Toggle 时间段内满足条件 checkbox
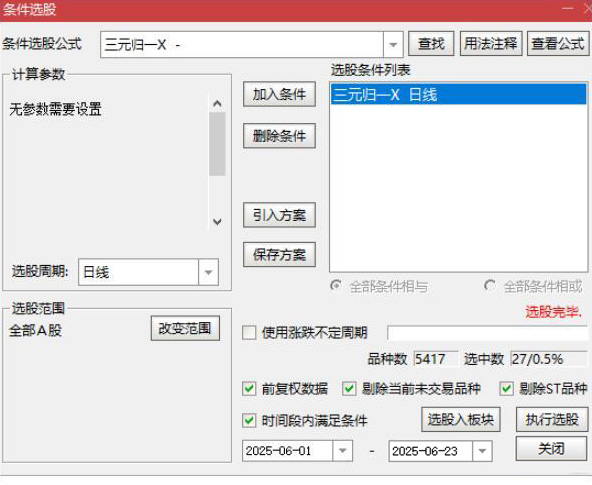 pyautogui.click(x=249, y=420)
